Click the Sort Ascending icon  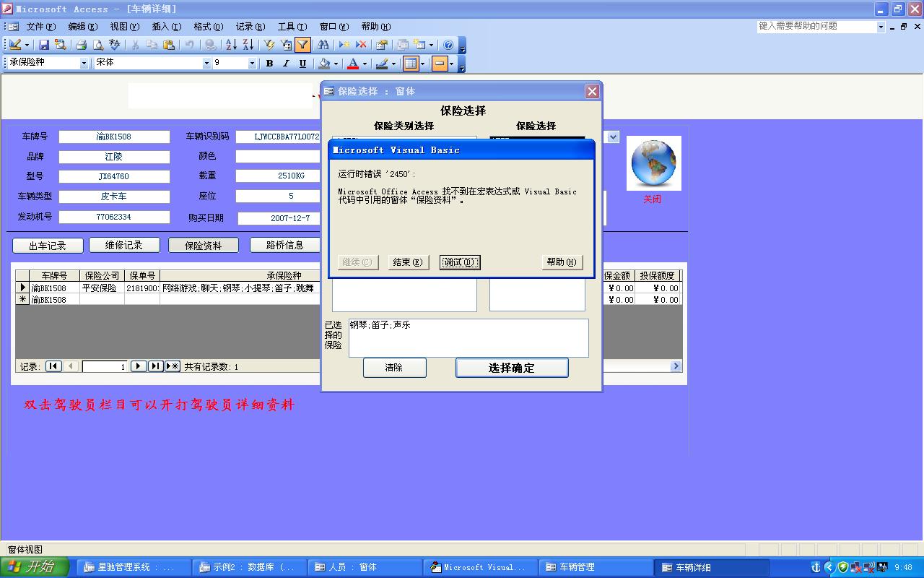pos(231,45)
